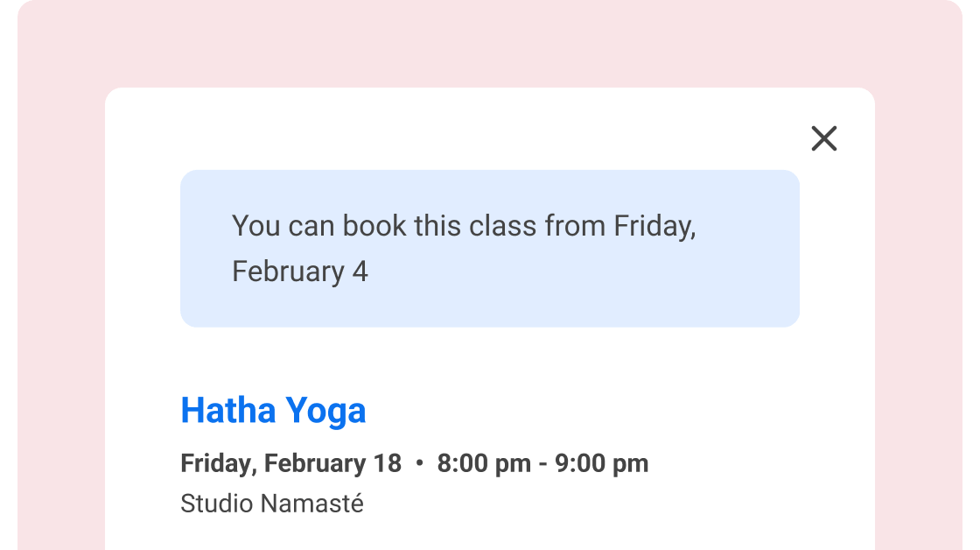Click the word "Yoga" in the title

click(x=325, y=410)
